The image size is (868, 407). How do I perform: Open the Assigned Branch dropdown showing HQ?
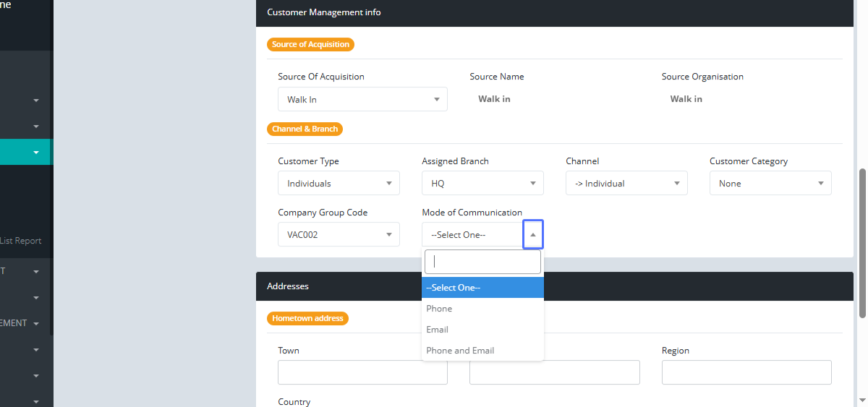tap(482, 184)
